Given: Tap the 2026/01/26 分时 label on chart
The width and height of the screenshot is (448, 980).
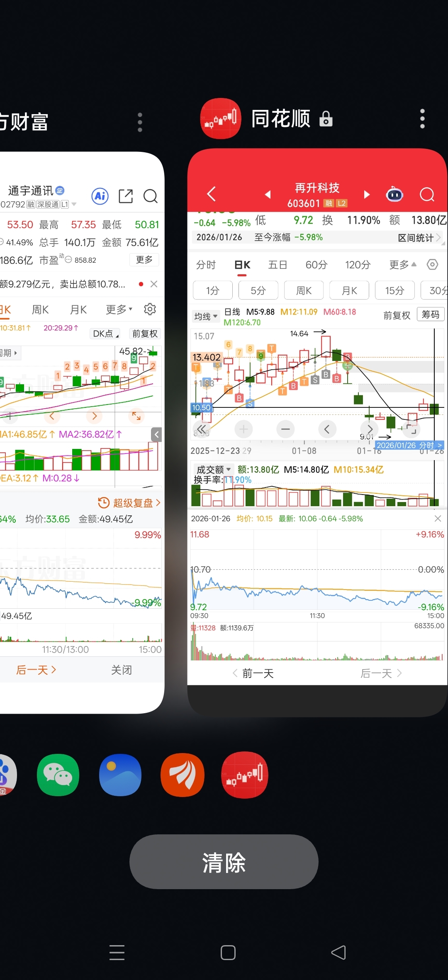Looking at the screenshot, I should (x=409, y=445).
